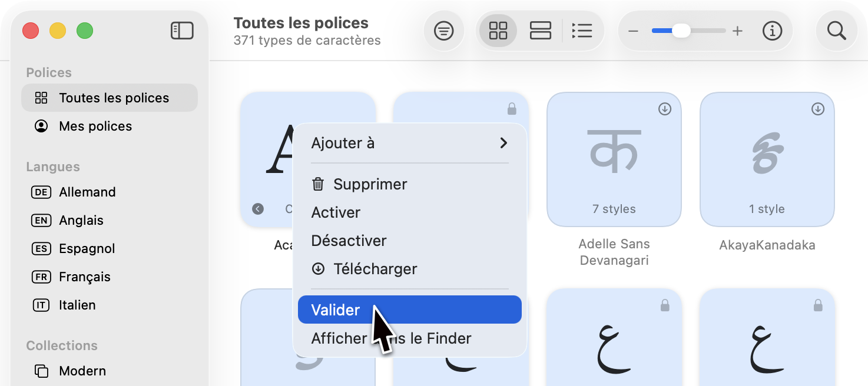Viewport: 868px width, 386px height.
Task: Select 'Supprimer' to delete the font
Action: [370, 184]
